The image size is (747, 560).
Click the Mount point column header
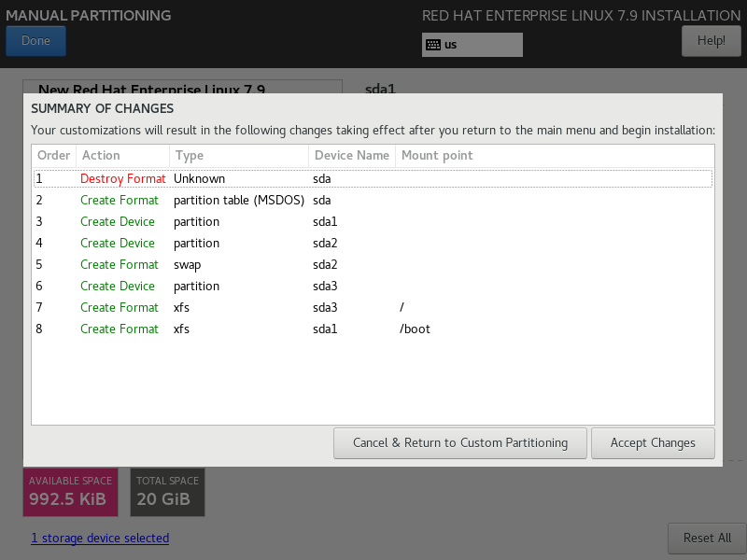[x=555, y=156]
